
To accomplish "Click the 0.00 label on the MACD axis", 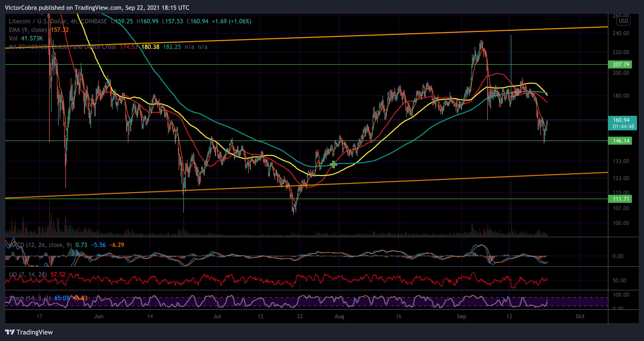I will (x=618, y=256).
